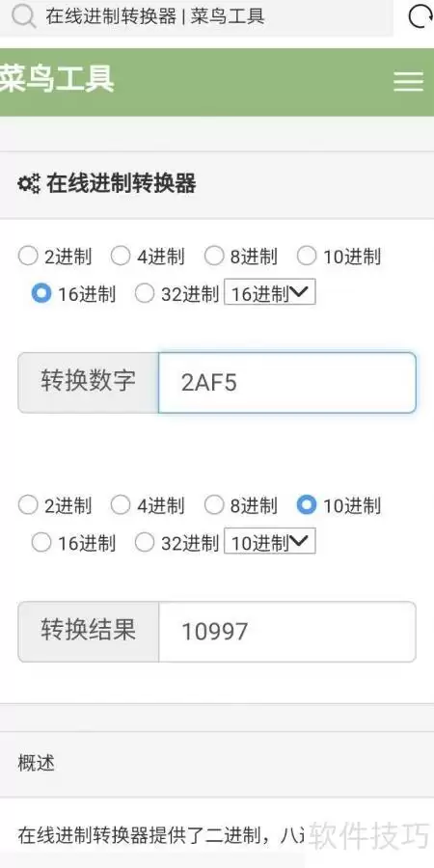Image resolution: width=434 pixels, height=868 pixels.
Task: Click the 转换结果 field showing 10997
Action: [x=286, y=632]
